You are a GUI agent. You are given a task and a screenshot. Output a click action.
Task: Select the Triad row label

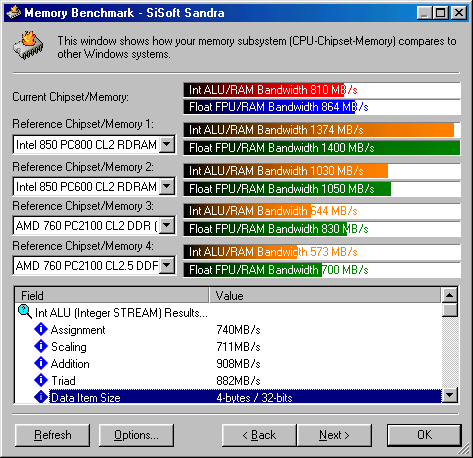pos(63,381)
